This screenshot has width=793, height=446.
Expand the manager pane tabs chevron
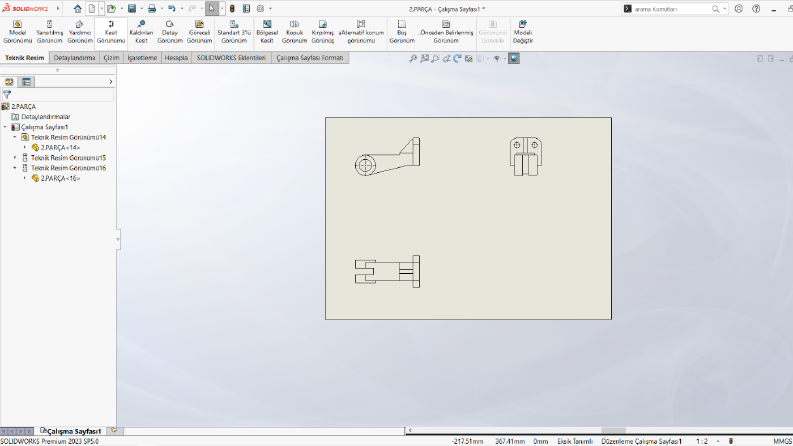(x=111, y=82)
